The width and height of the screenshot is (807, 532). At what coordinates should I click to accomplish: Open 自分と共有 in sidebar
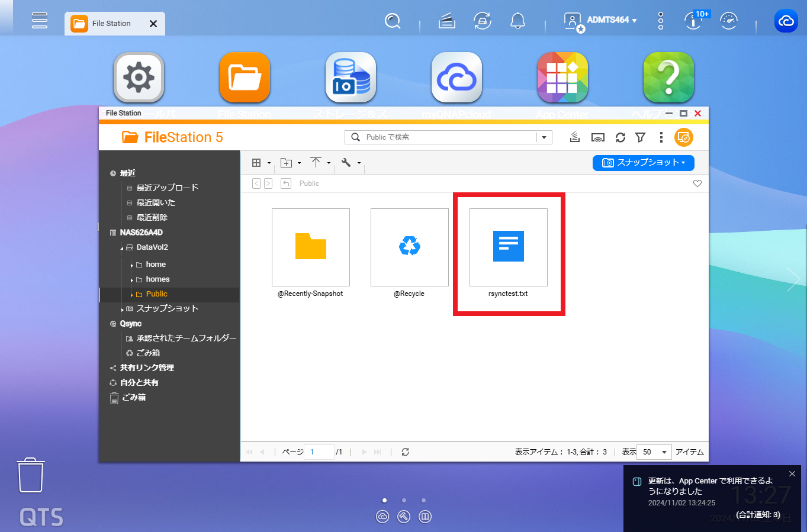139,382
